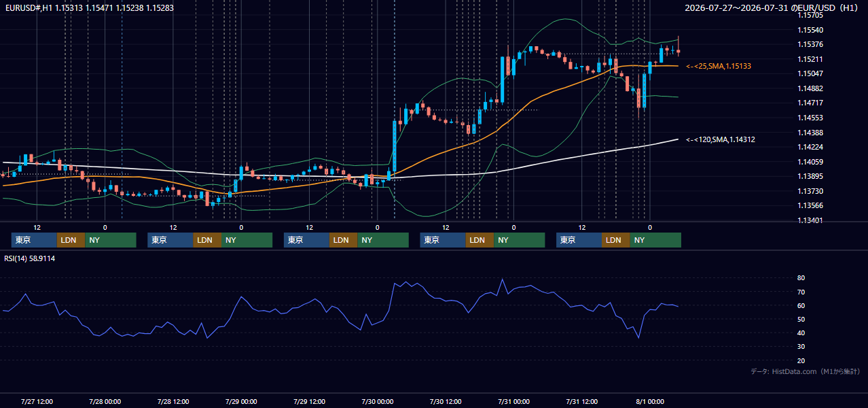Select the 2026-07-27~2026-07-31 EUR/USD (H1) title
868x408 pixels.
[x=772, y=7]
